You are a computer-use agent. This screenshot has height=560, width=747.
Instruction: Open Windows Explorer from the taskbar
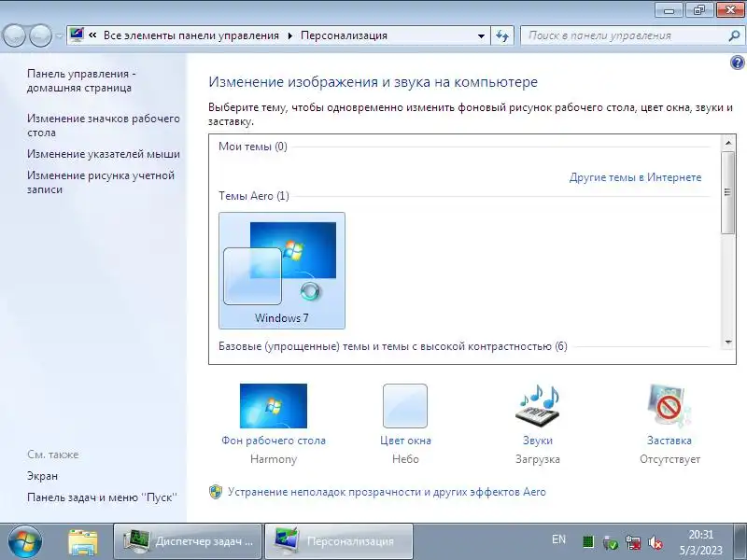[83, 542]
